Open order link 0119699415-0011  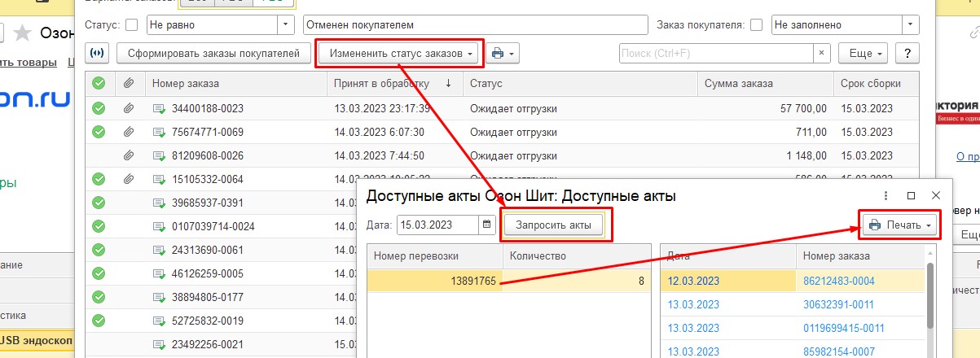844,328
